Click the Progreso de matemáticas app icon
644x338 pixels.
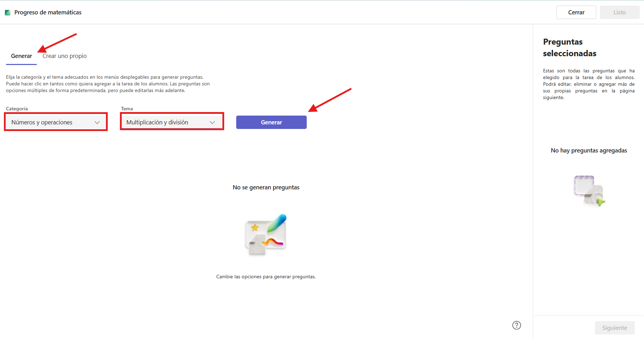pyautogui.click(x=7, y=13)
